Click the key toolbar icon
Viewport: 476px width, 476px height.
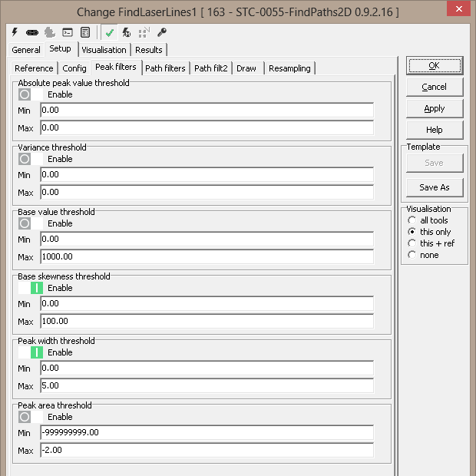point(161,32)
